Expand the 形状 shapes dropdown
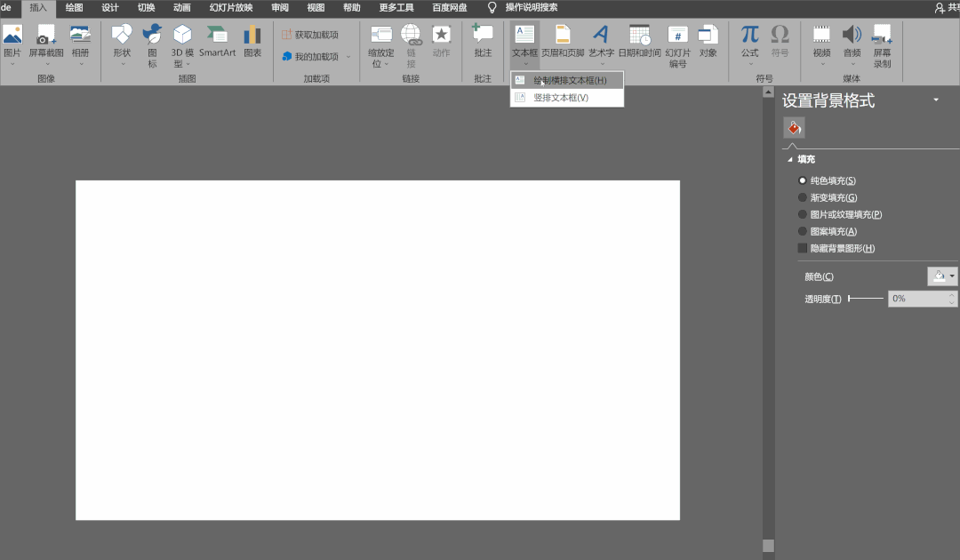Screen dimensions: 960x560 coord(122,53)
